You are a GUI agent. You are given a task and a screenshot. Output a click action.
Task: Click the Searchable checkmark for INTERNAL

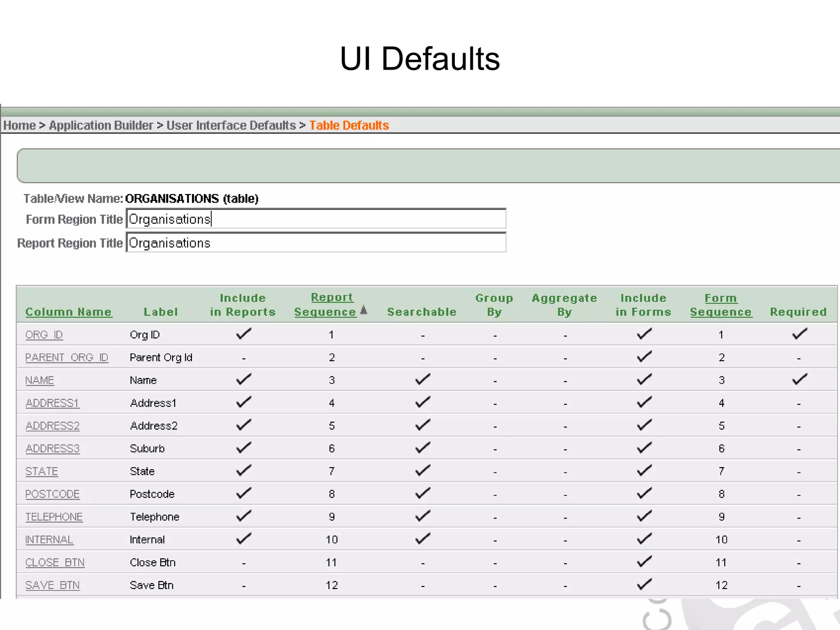coord(422,539)
